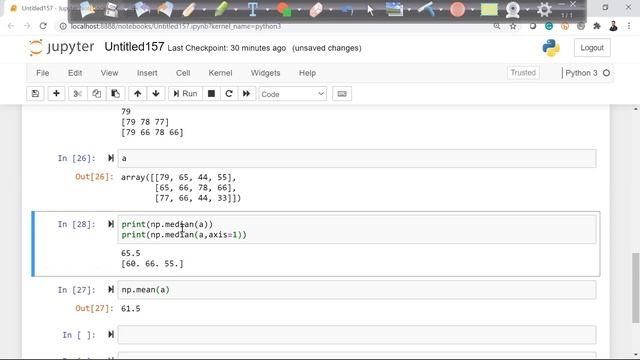Viewport: 640px width, 360px height.
Task: Select the cursor arrow tool
Action: pos(370,10)
